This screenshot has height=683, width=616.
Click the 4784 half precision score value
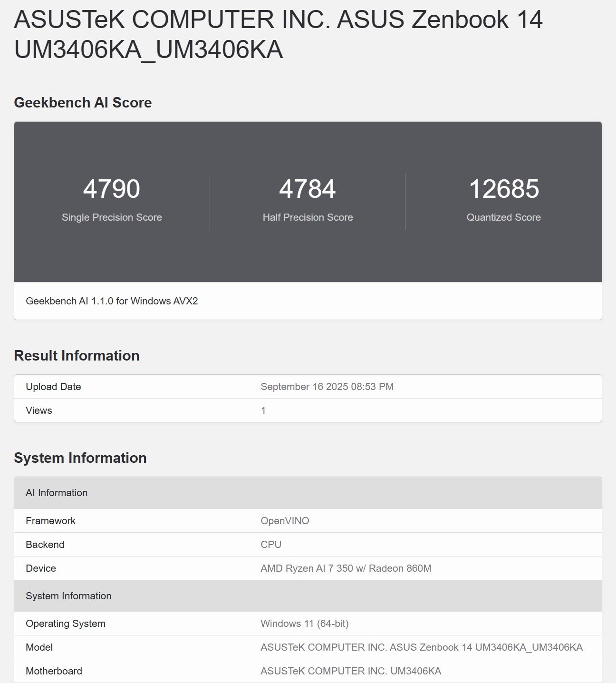pos(308,189)
